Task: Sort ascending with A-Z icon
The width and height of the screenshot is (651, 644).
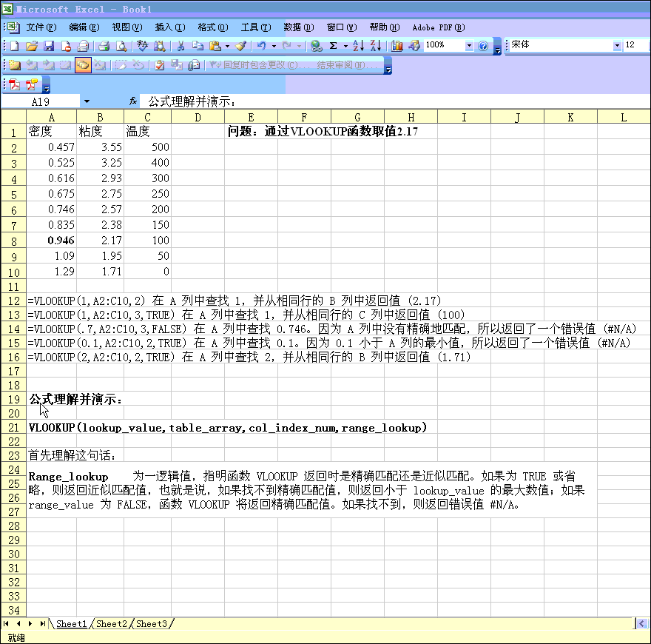Action: click(x=358, y=46)
